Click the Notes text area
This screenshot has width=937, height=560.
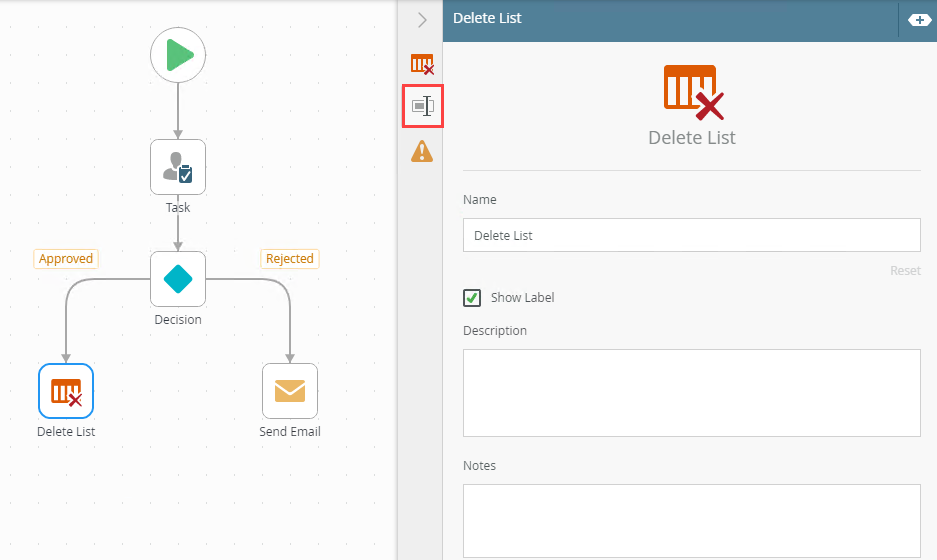tap(691, 520)
